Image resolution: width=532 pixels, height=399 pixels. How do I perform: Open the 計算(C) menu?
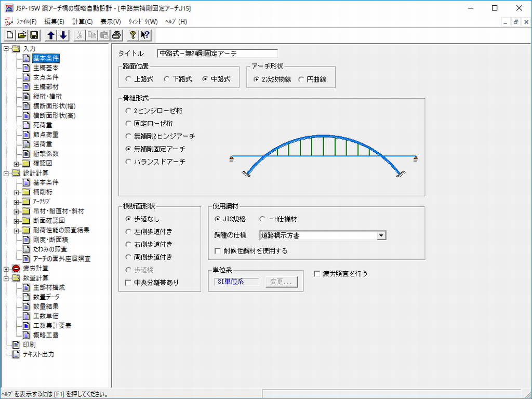(x=82, y=21)
